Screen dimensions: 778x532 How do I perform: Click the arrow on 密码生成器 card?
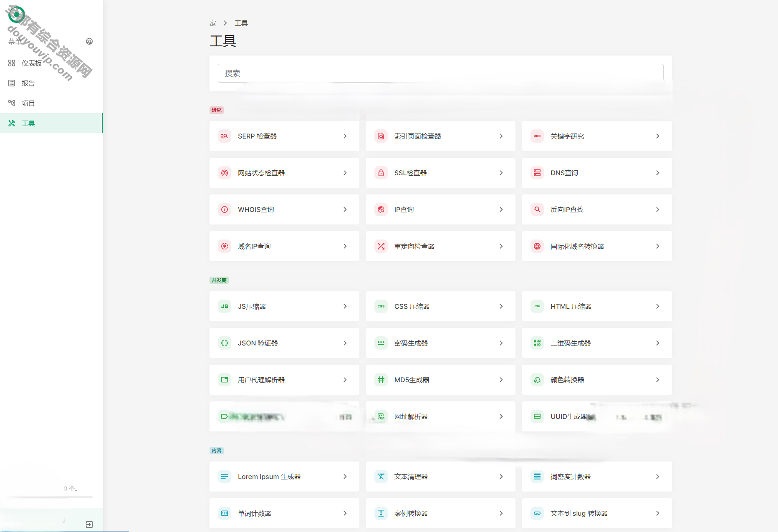click(x=501, y=343)
